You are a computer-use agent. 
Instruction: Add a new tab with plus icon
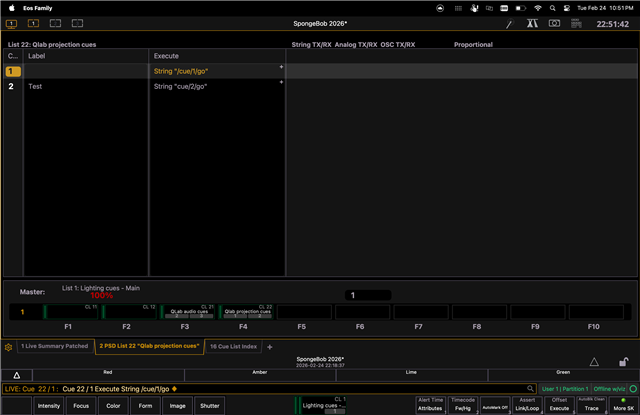[x=269, y=347]
